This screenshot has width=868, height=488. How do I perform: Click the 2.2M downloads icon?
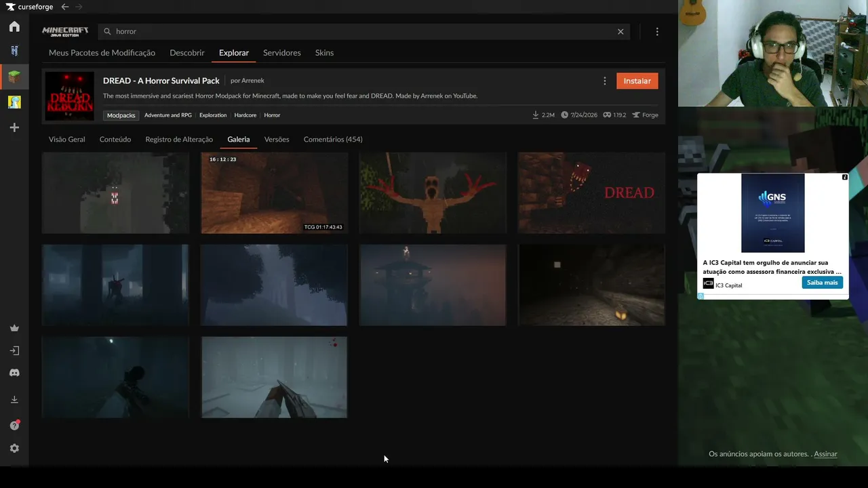coord(536,115)
